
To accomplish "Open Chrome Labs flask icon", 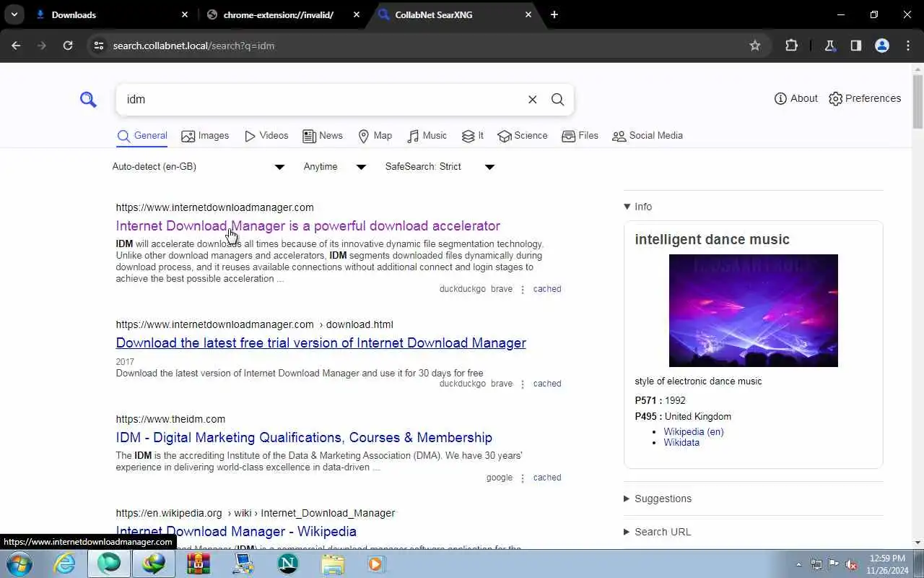I will pos(830,46).
